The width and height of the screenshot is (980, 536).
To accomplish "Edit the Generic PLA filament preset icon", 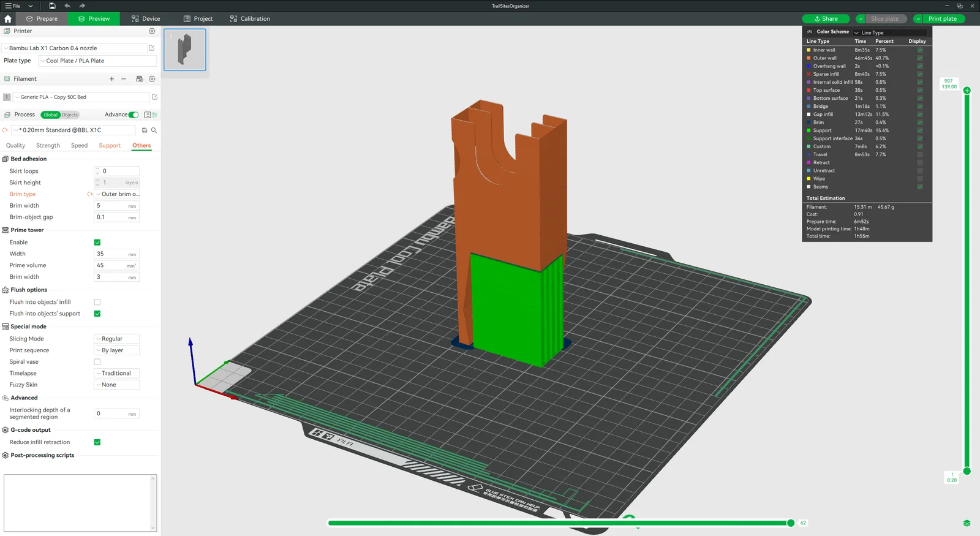I will (x=154, y=97).
